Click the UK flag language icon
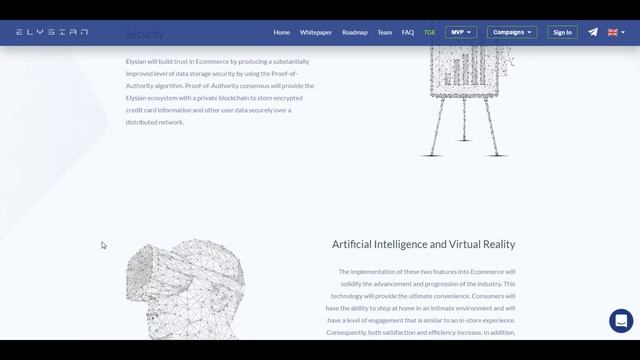Viewport: 640px width, 360px height. (x=612, y=32)
